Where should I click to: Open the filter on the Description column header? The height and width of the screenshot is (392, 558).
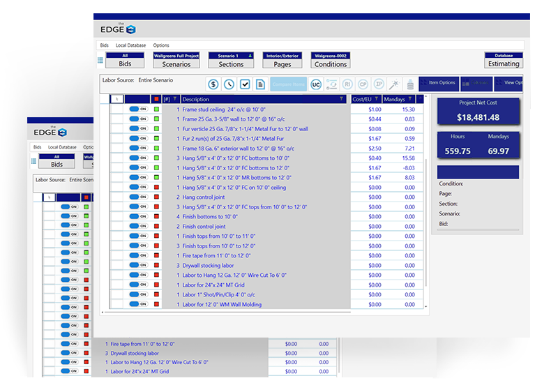341,99
